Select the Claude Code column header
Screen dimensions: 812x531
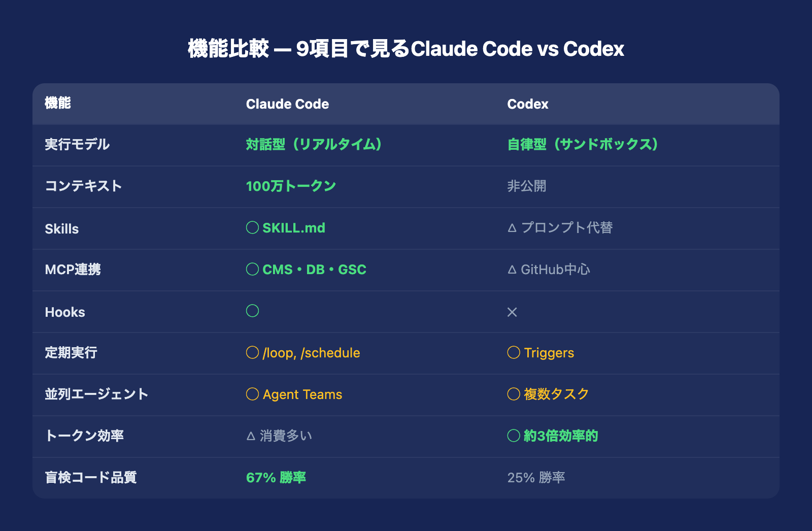287,104
